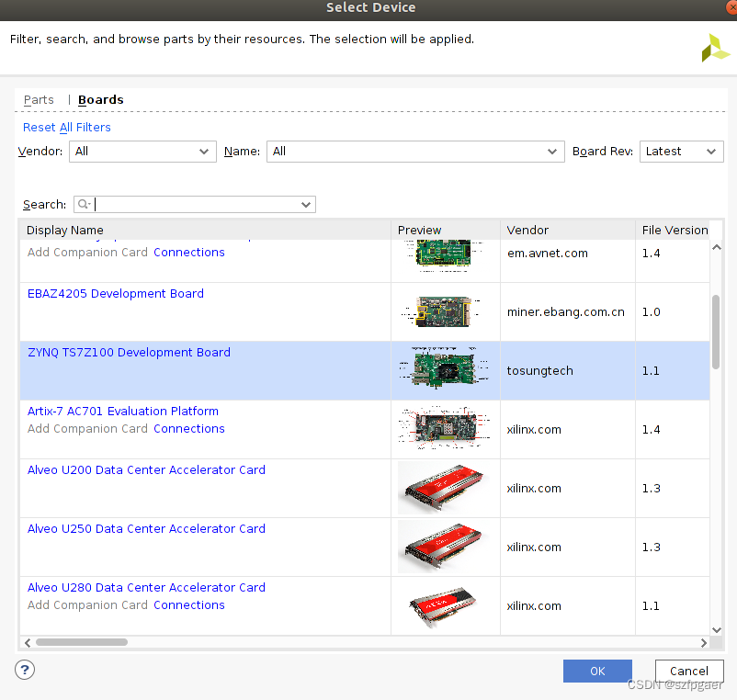The image size is (737, 700).
Task: Click file version 1.0 of EBAZ4205
Action: 651,312
